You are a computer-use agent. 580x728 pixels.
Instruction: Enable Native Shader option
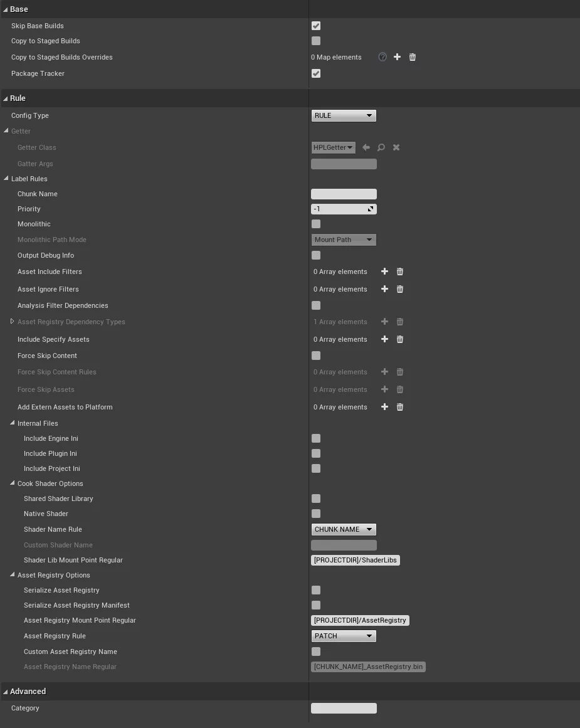(x=316, y=514)
